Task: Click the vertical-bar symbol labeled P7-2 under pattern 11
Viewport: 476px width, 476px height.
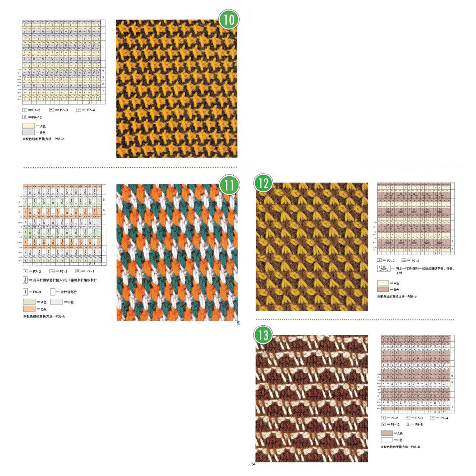Action: tap(25, 271)
